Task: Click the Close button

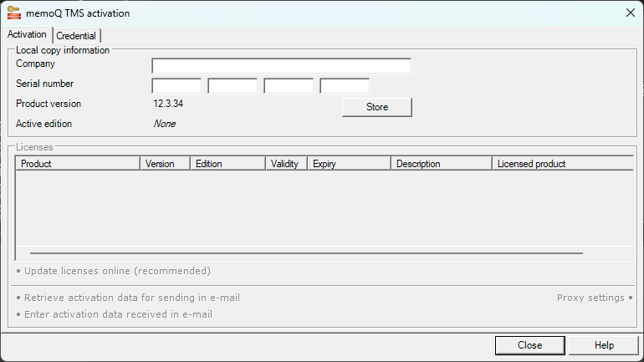Action: (x=529, y=345)
